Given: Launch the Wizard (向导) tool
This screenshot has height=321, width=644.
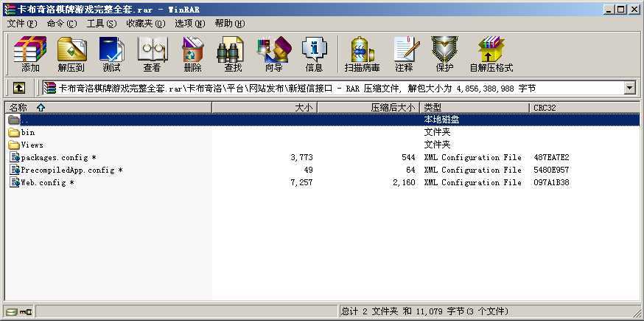Looking at the screenshot, I should 273,53.
